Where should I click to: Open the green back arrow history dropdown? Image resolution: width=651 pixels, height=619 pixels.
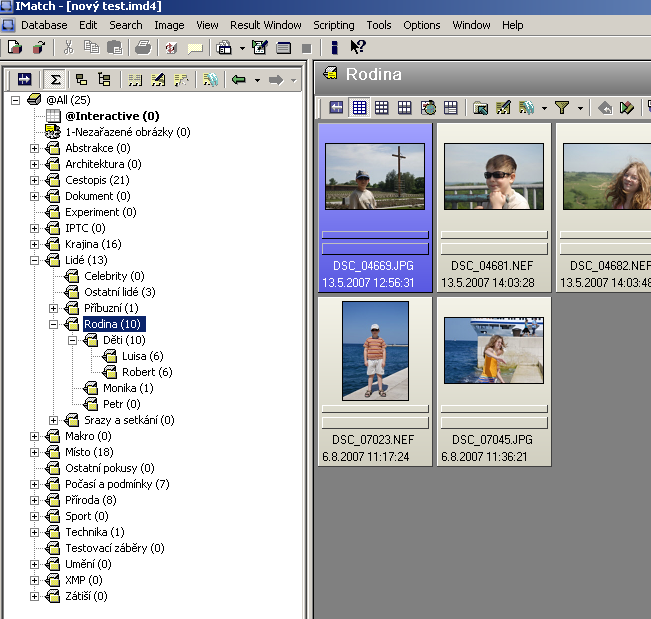[x=257, y=80]
